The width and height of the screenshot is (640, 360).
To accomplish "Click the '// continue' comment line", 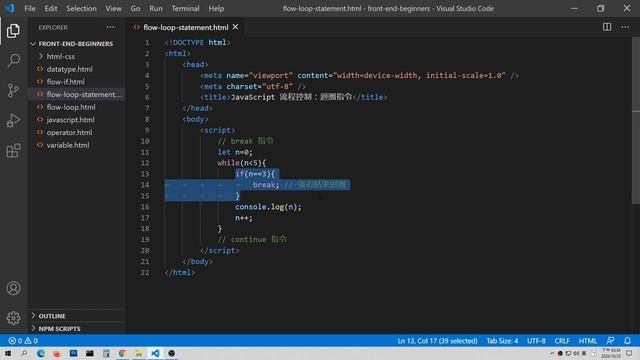I will (x=252, y=240).
